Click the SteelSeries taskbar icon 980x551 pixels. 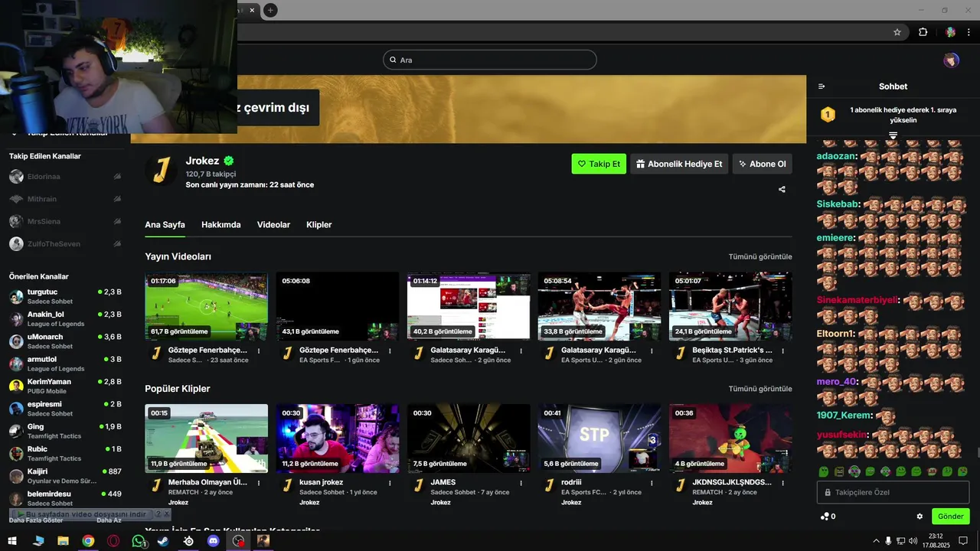point(188,541)
